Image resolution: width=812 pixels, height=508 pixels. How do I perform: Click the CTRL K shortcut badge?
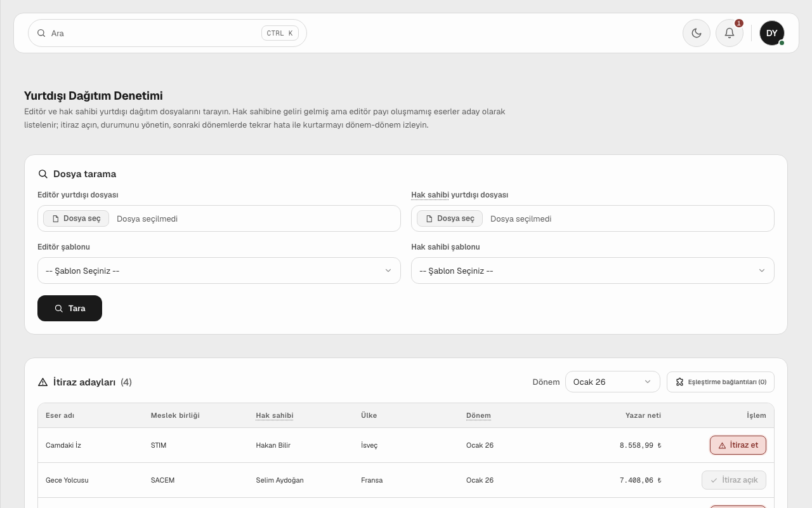point(280,33)
